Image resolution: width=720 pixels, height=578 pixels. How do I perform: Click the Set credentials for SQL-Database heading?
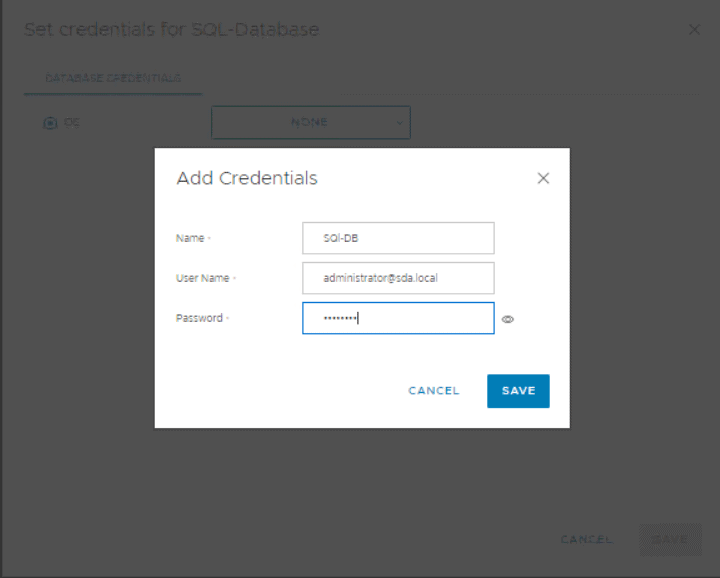171,30
